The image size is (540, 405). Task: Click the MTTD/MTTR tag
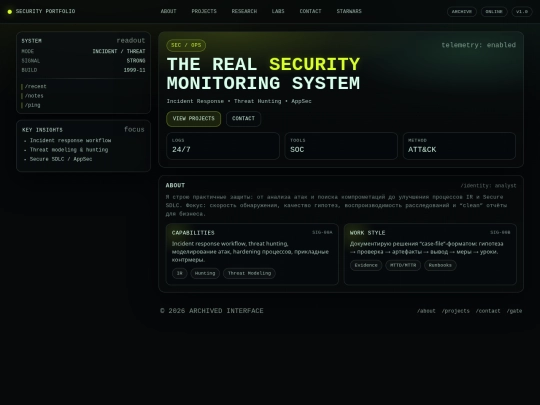(x=403, y=266)
